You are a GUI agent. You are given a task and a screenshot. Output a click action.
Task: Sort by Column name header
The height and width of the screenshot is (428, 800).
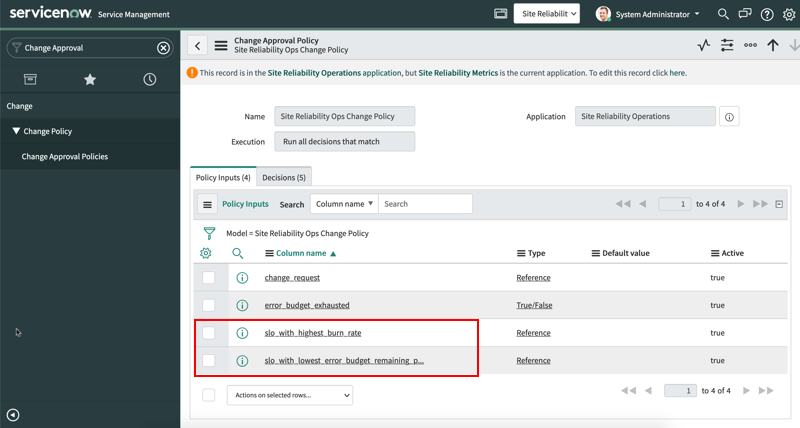(x=301, y=254)
